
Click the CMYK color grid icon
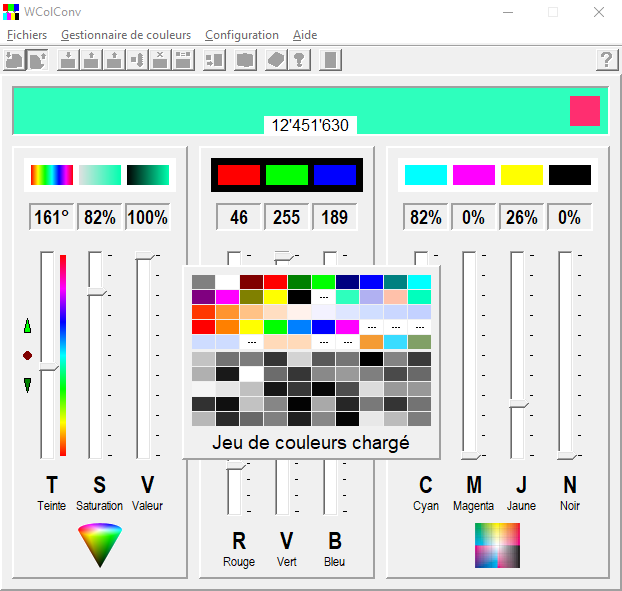click(497, 545)
